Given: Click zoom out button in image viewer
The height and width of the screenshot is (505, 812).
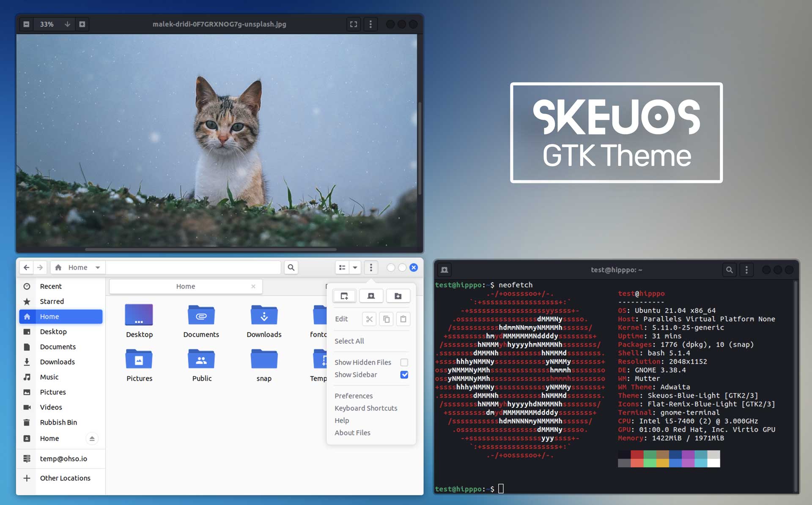Looking at the screenshot, I should tap(26, 24).
